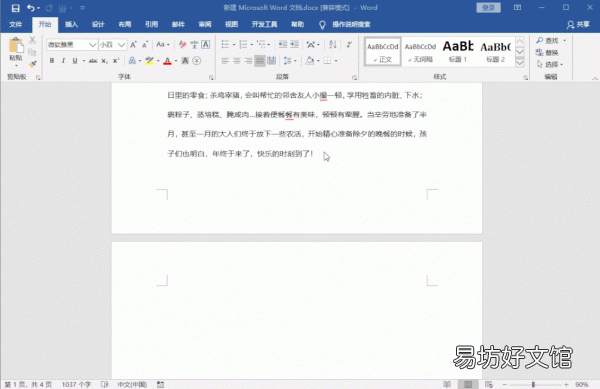
Task: Toggle Bold formatting
Action: click(52, 60)
